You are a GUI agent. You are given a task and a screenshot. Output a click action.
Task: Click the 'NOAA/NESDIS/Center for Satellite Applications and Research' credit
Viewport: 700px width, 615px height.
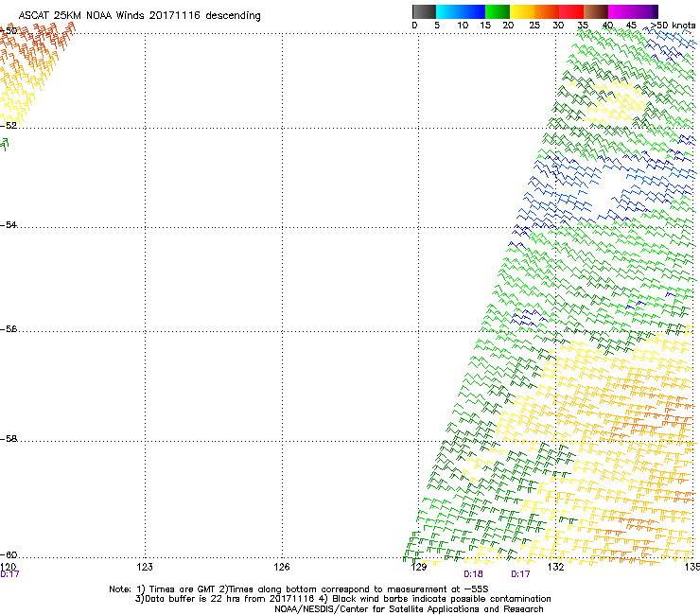409,609
